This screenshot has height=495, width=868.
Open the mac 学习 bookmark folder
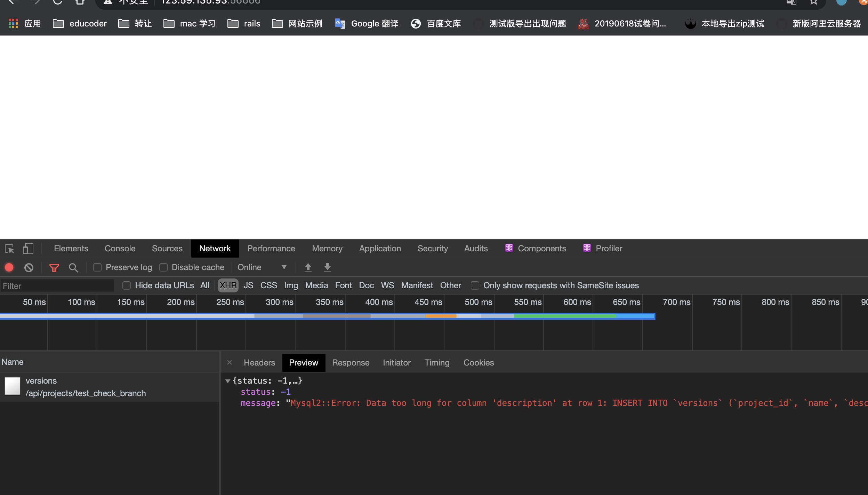(190, 23)
